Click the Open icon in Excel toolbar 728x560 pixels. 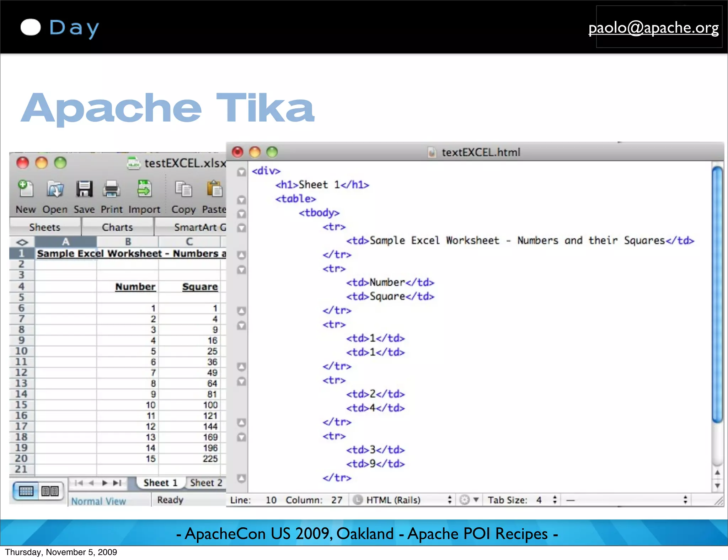(x=55, y=189)
